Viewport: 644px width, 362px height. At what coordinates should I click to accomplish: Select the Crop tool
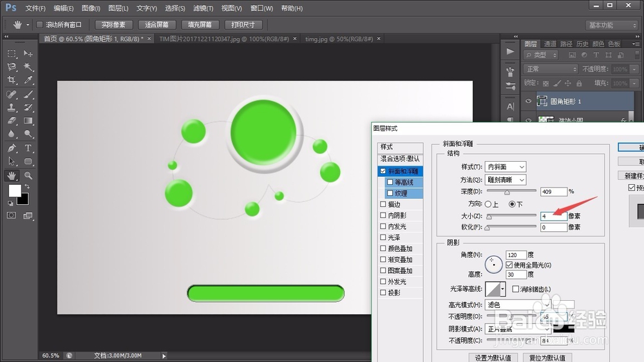12,80
